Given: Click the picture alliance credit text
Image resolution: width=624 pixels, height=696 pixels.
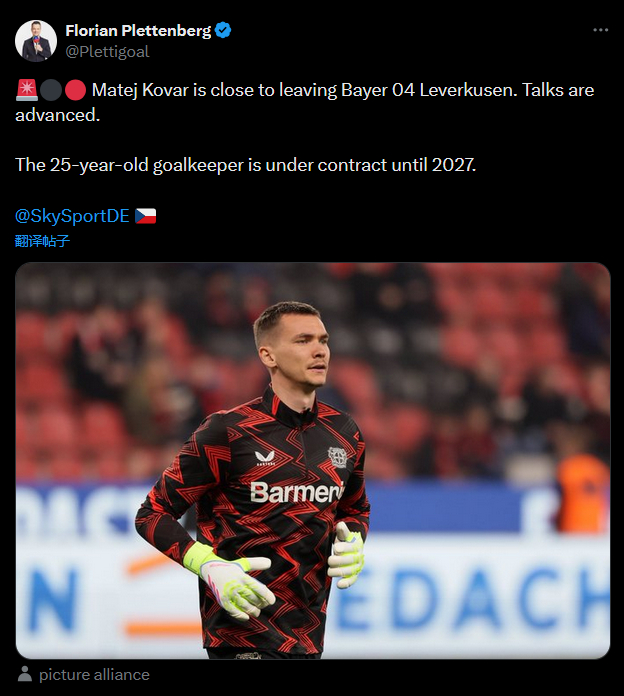Looking at the screenshot, I should pos(94,675).
